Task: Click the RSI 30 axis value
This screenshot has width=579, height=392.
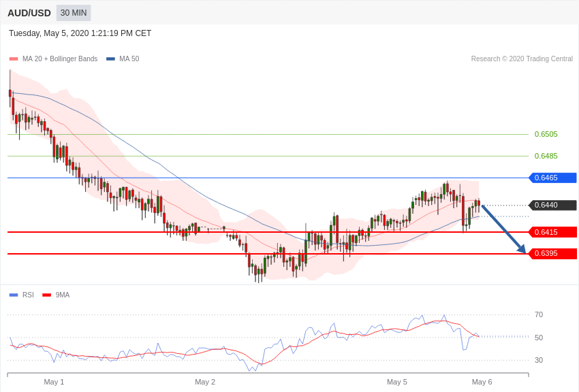Action: tap(539, 360)
